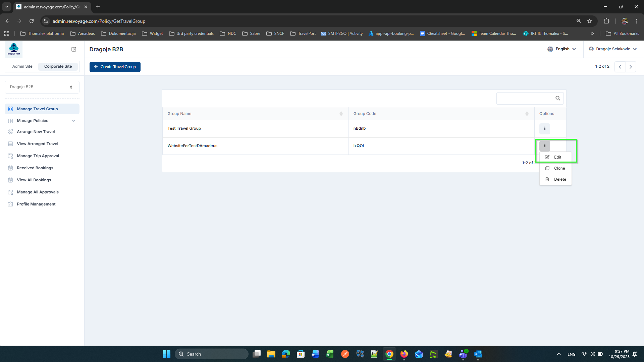Click the Manage Trip Approval item
Image resolution: width=644 pixels, height=362 pixels.
(38, 156)
